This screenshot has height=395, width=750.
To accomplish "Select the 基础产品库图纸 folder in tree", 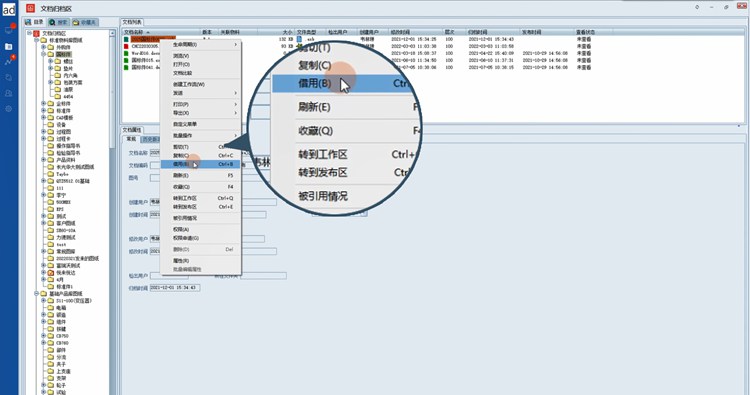I will [x=66, y=294].
